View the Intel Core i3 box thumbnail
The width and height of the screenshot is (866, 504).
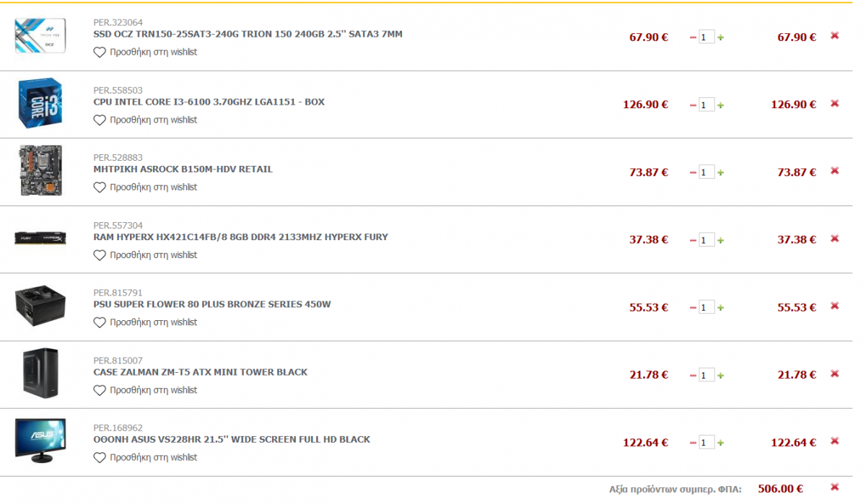point(40,104)
